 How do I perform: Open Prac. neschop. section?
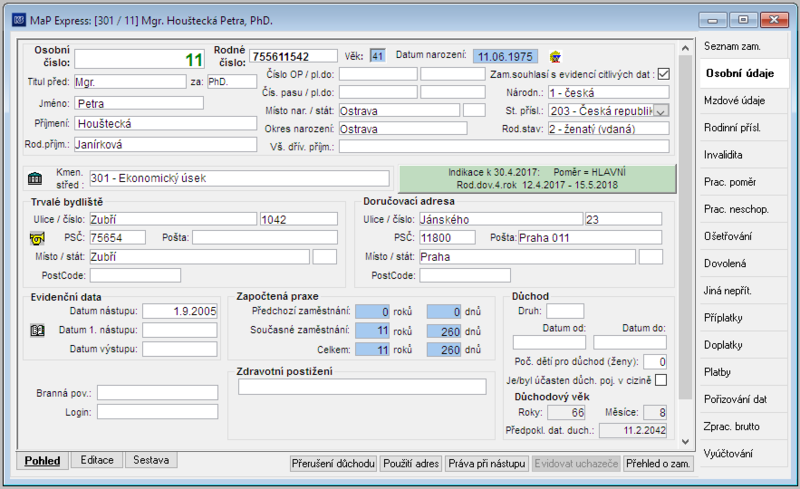pos(743,209)
